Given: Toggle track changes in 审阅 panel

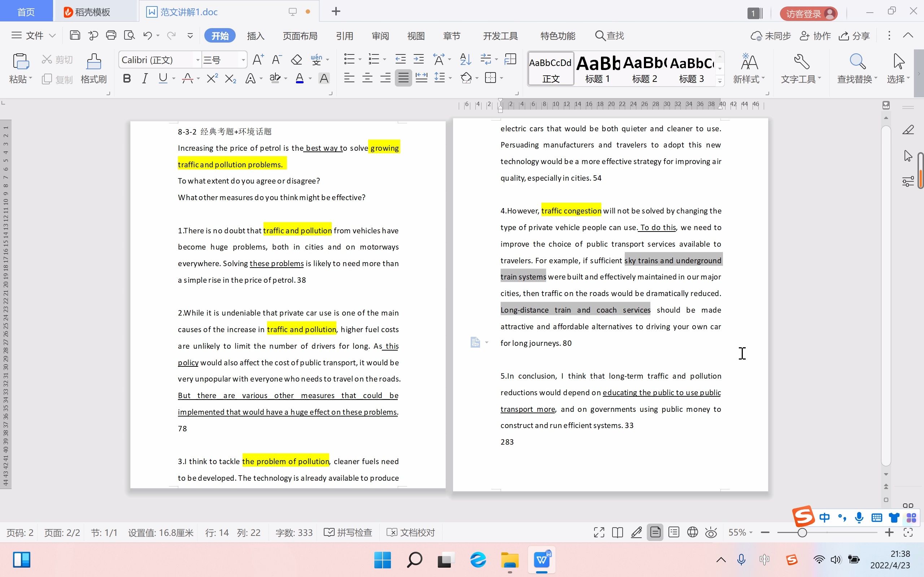Looking at the screenshot, I should [x=380, y=35].
